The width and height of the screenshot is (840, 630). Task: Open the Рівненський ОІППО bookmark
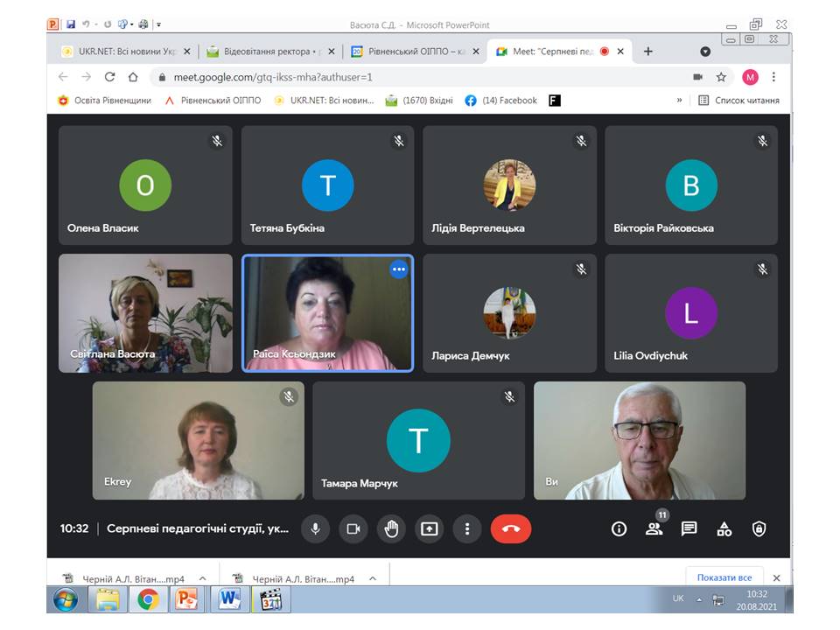pos(213,101)
